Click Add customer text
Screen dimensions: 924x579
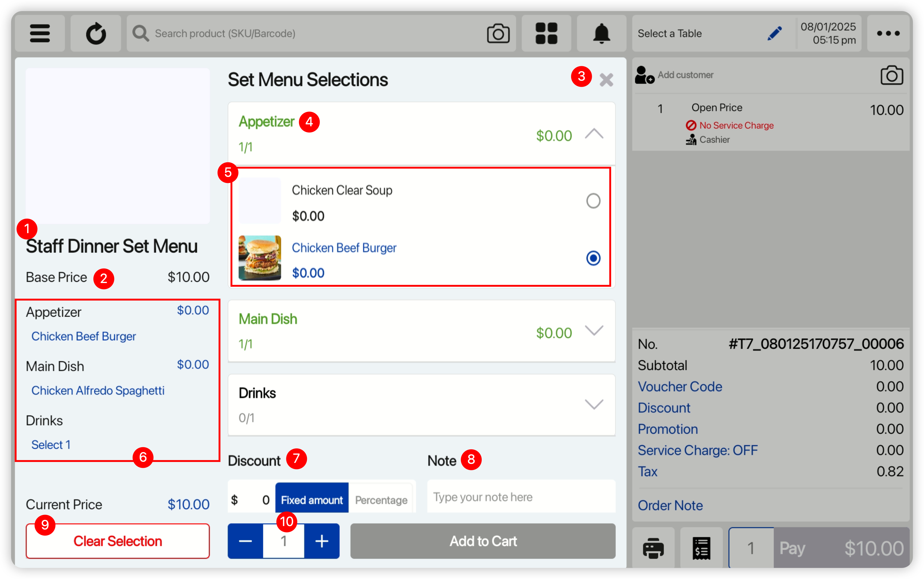[685, 75]
